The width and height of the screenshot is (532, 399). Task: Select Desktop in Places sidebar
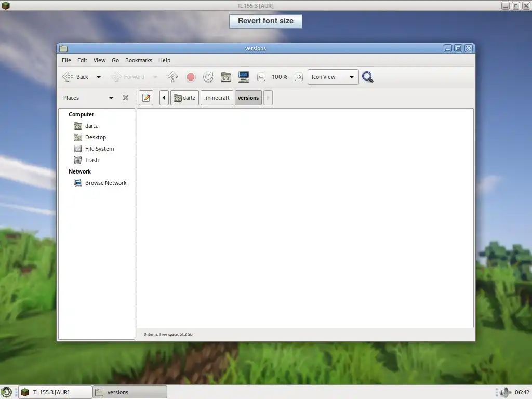tap(97, 137)
